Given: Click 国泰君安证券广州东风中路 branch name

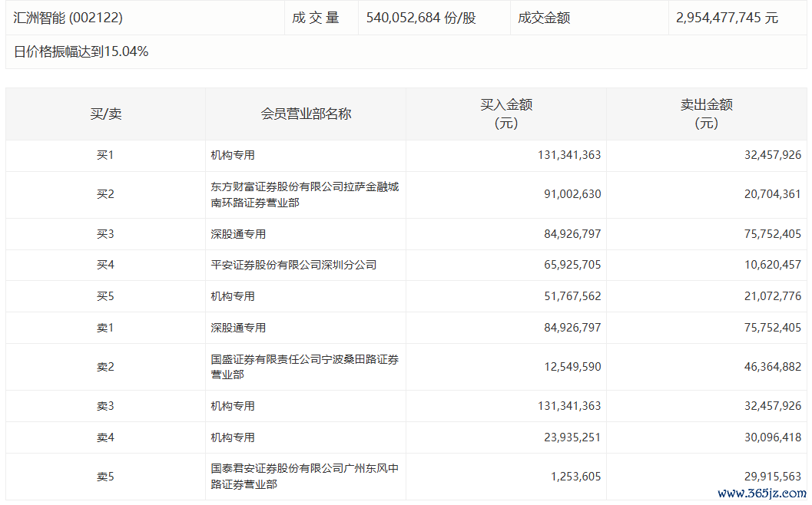Looking at the screenshot, I should point(304,477).
